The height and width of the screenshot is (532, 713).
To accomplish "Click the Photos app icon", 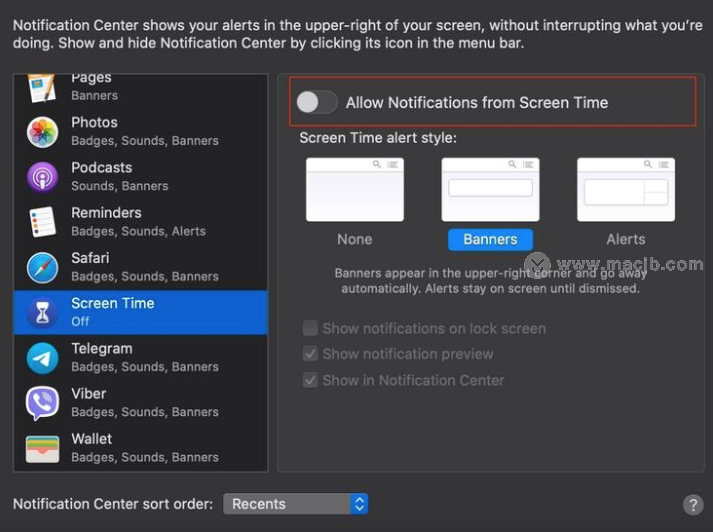I will coord(42,132).
